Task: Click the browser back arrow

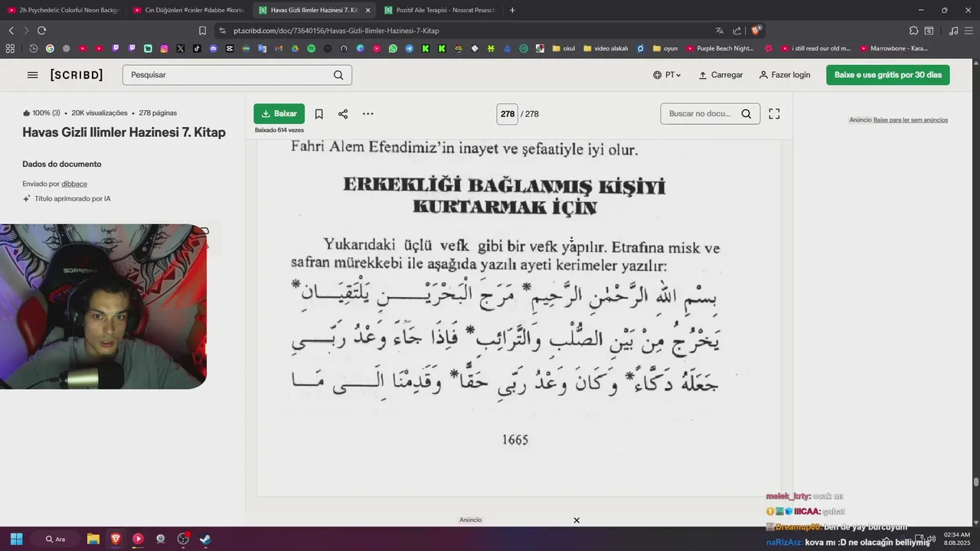Action: tap(11, 31)
